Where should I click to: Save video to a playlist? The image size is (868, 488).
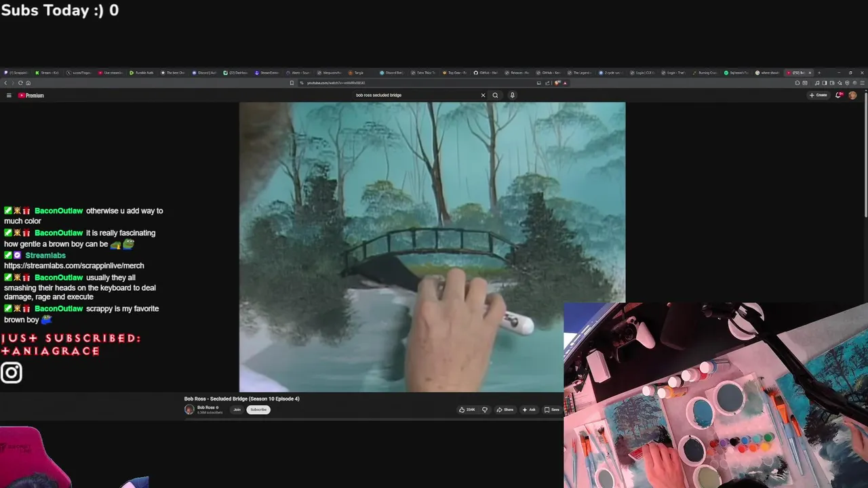click(x=552, y=409)
